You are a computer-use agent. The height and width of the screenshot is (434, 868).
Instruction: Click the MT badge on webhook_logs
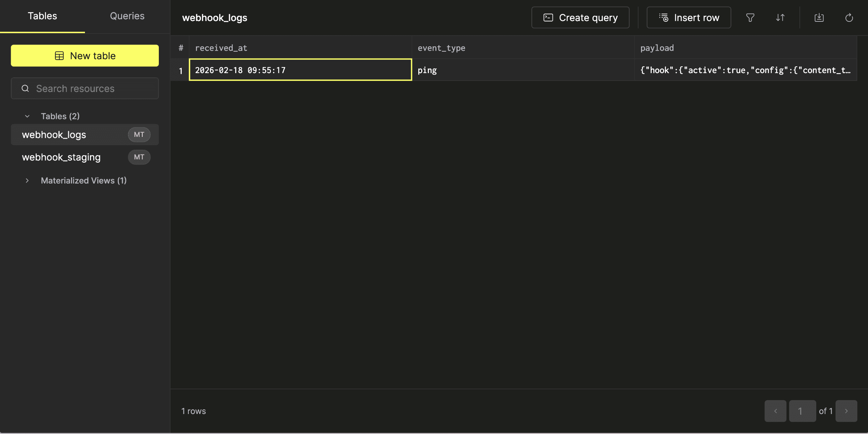tap(139, 134)
